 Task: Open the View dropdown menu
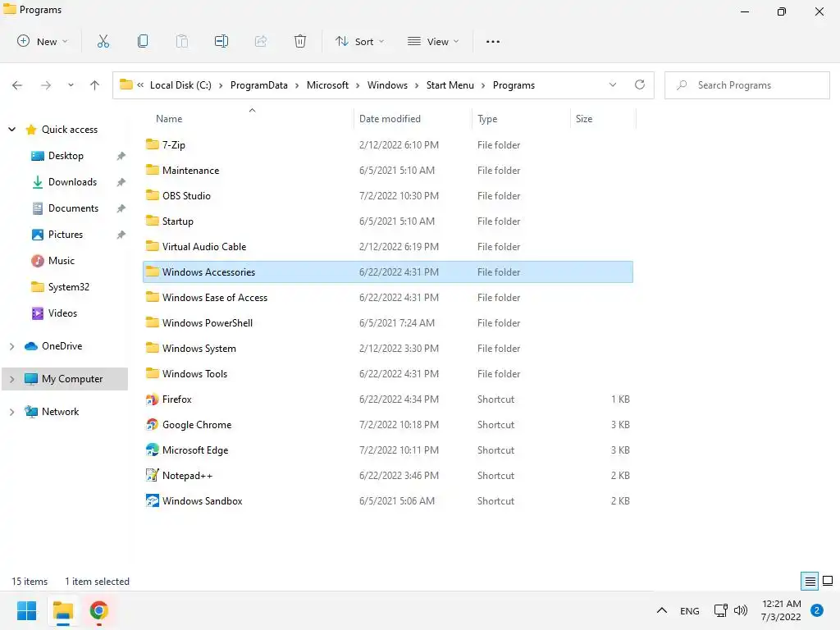[x=433, y=41]
